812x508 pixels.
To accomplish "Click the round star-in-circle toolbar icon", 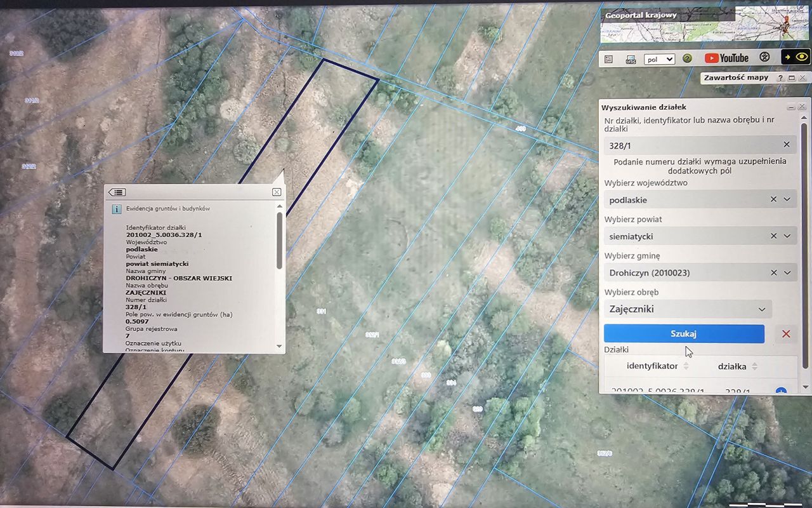I will click(764, 57).
